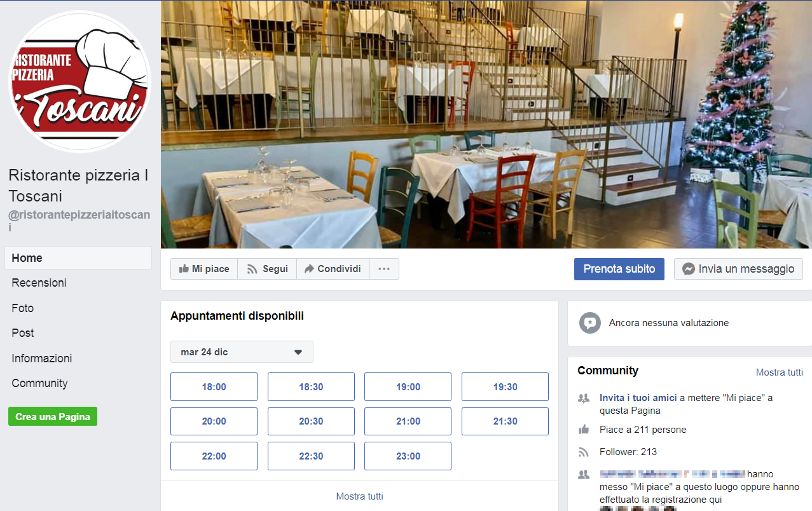
Task: Select the 18:00 appointment slot
Action: point(214,386)
